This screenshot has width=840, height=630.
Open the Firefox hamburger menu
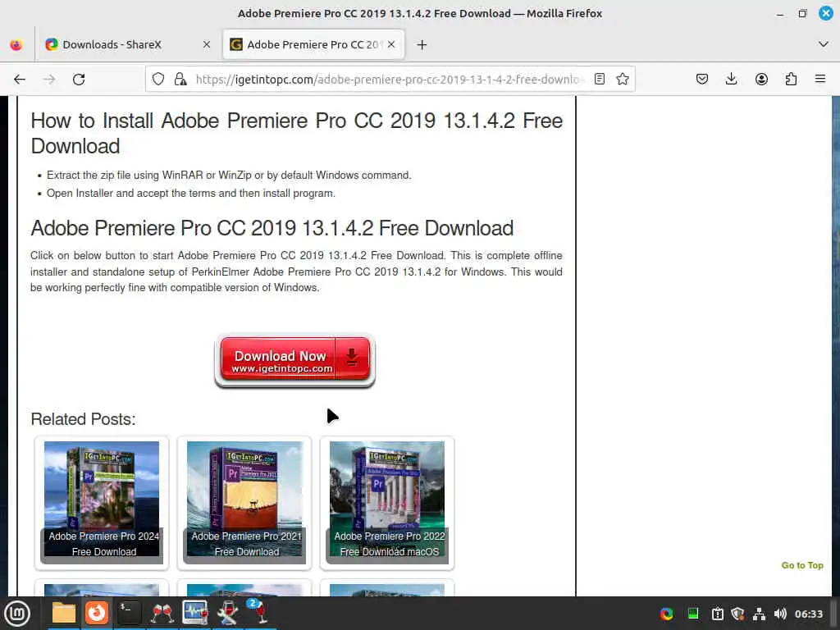tap(820, 80)
